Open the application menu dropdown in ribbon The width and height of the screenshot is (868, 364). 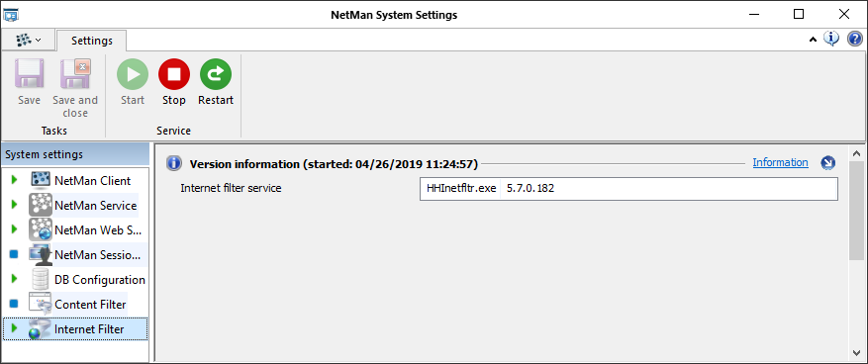click(29, 41)
